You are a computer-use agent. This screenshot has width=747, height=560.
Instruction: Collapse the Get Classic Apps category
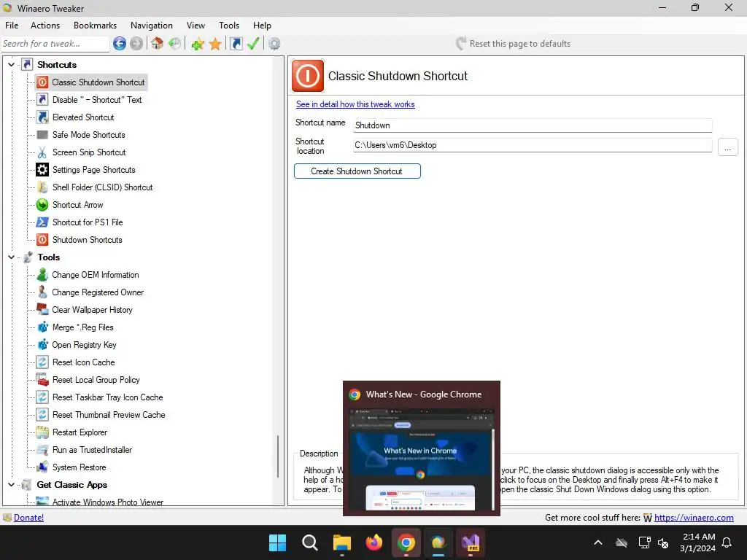click(12, 485)
